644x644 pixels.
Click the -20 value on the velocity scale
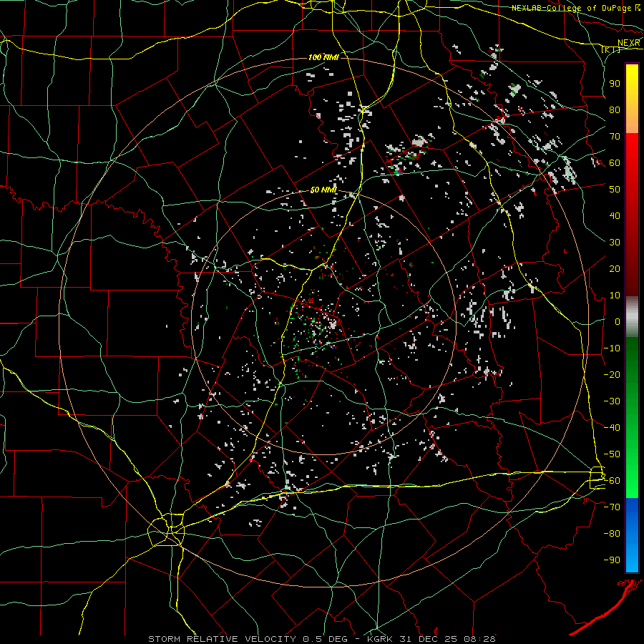[612, 374]
